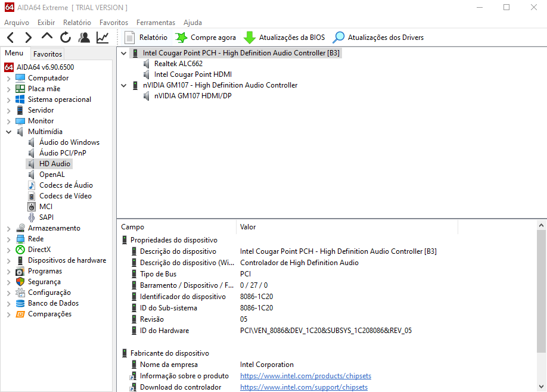
Task: Open Atualizações dos Drivers search button
Action: click(x=378, y=38)
